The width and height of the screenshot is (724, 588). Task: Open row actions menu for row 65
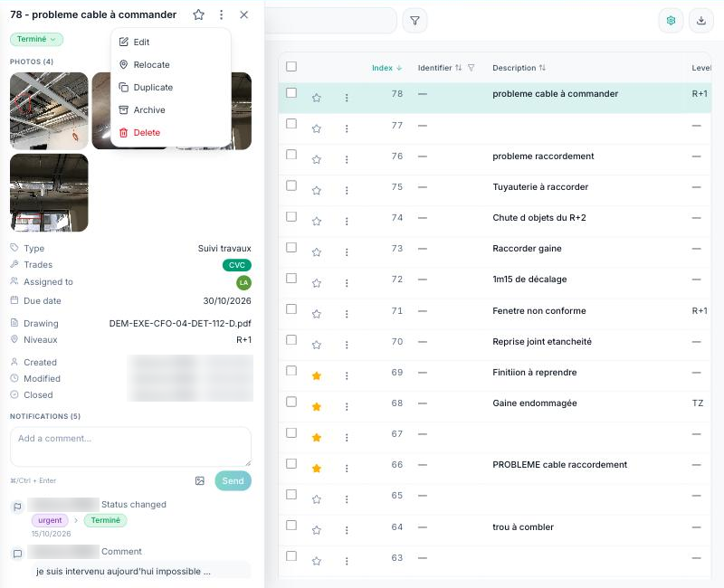tap(347, 499)
